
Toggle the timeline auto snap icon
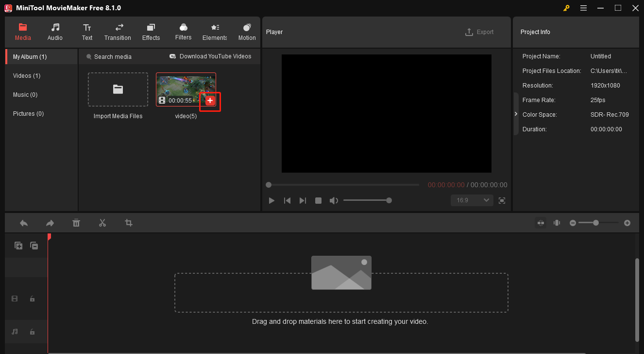point(541,223)
